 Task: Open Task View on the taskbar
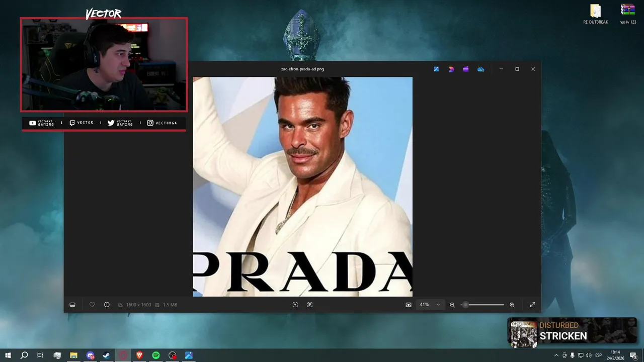pos(40,355)
